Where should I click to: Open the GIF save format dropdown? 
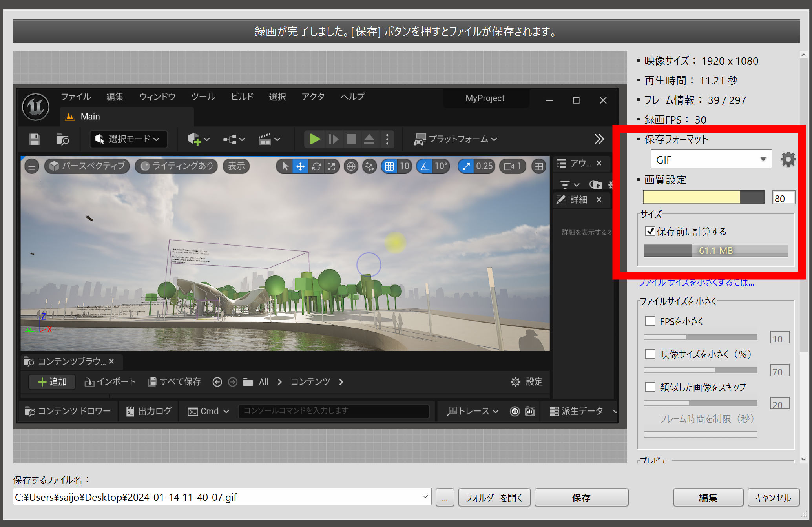[711, 159]
